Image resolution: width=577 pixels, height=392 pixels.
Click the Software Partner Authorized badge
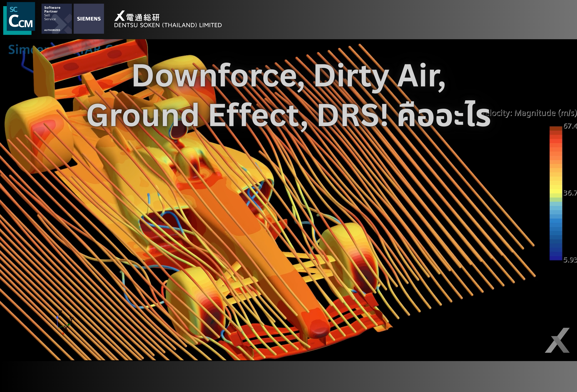pyautogui.click(x=57, y=19)
